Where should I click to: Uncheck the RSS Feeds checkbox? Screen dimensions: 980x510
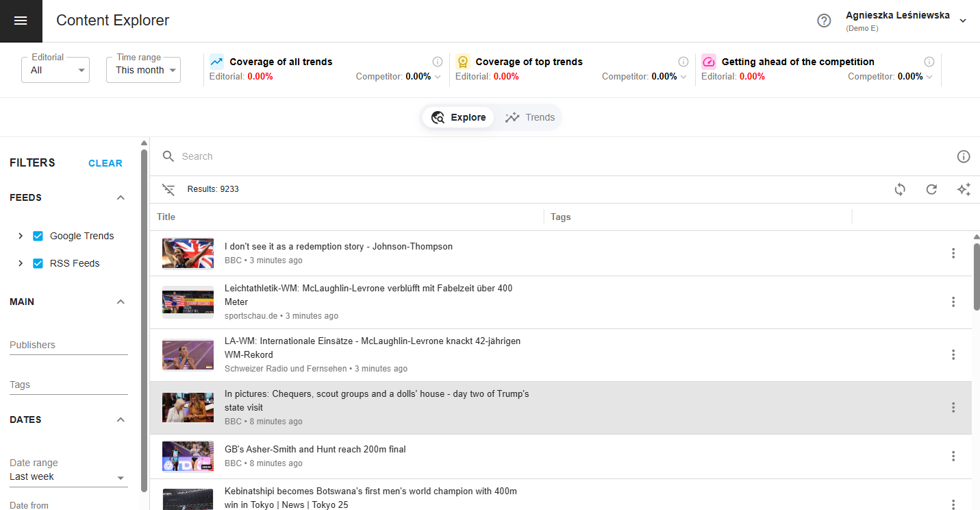(38, 263)
